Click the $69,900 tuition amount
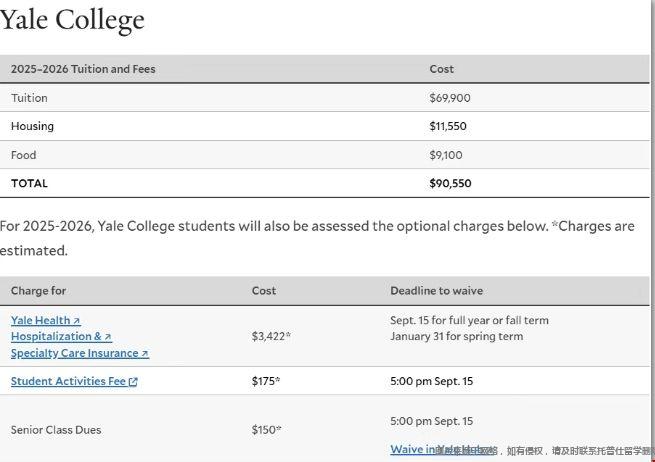 pyautogui.click(x=449, y=98)
